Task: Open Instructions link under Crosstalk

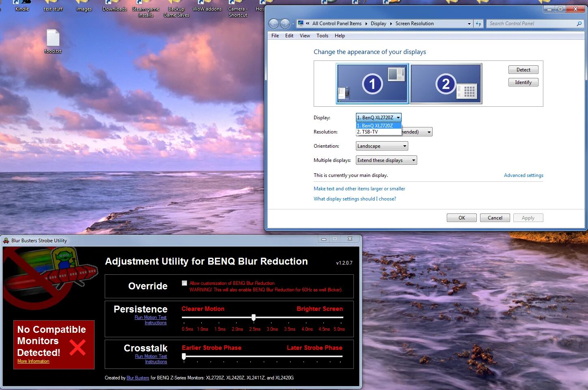Action: 156,362
